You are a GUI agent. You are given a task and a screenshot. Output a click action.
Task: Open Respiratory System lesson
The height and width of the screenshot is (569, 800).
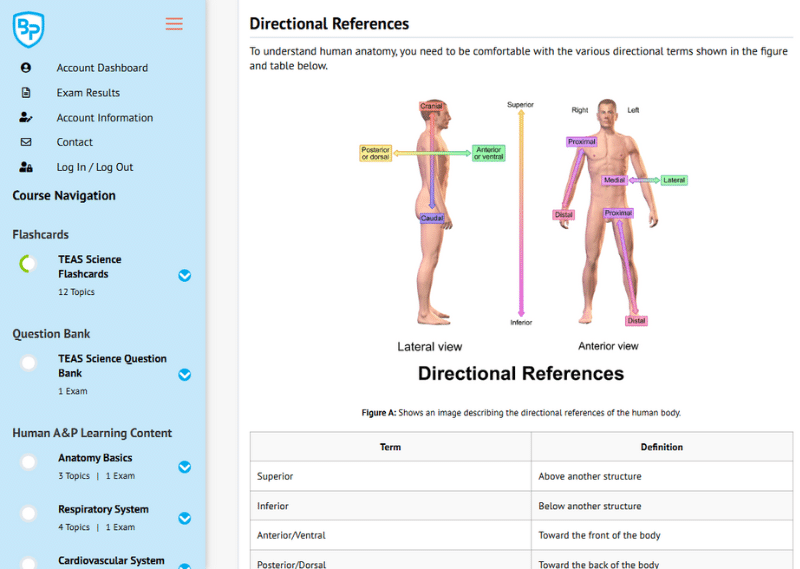[103, 509]
